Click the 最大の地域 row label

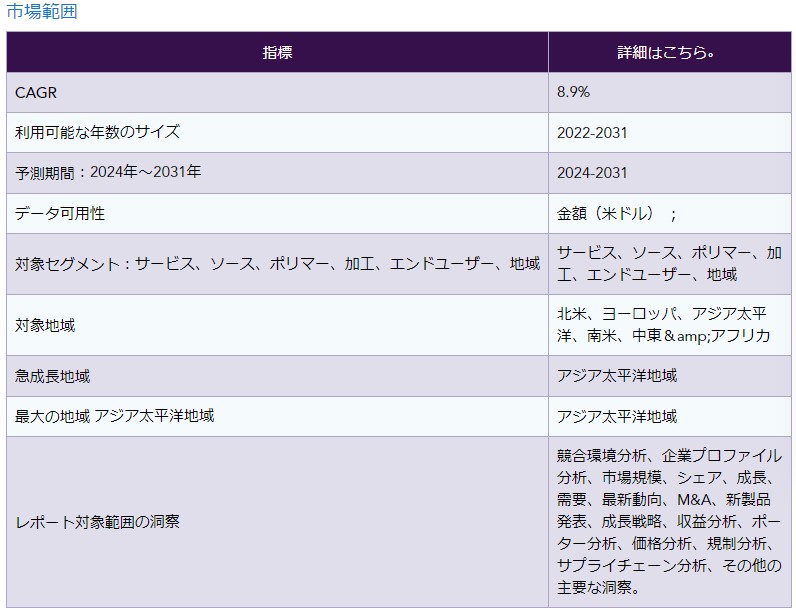[115, 416]
